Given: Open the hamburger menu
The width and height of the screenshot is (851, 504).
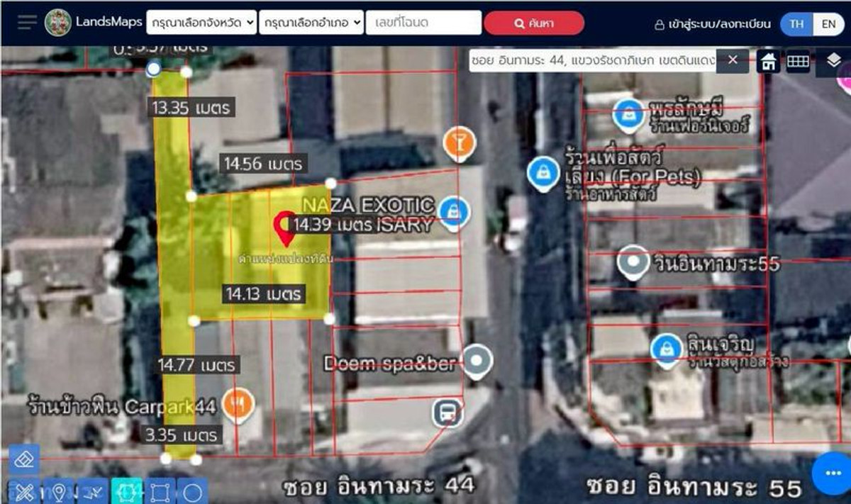Looking at the screenshot, I should pyautogui.click(x=27, y=23).
